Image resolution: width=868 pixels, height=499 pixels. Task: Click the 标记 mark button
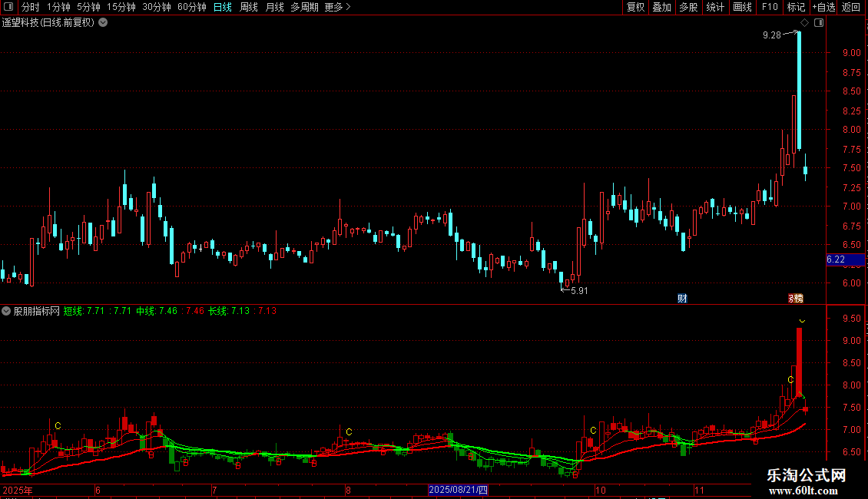click(x=796, y=7)
